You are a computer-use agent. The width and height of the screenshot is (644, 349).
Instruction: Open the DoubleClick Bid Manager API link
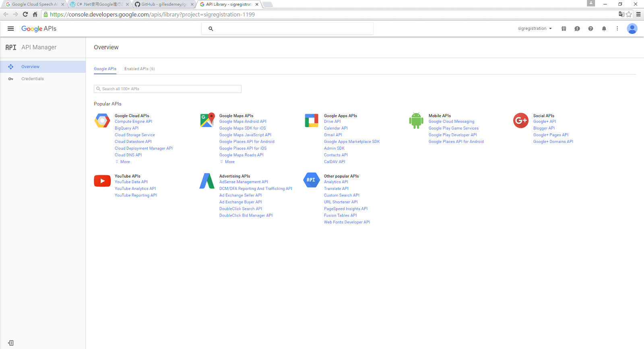[x=246, y=216]
